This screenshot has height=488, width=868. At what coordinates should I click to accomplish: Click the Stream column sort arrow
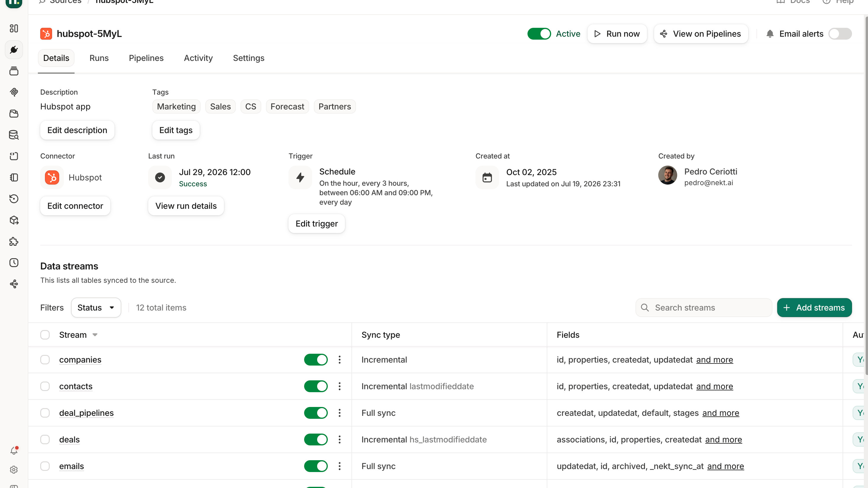click(x=95, y=335)
